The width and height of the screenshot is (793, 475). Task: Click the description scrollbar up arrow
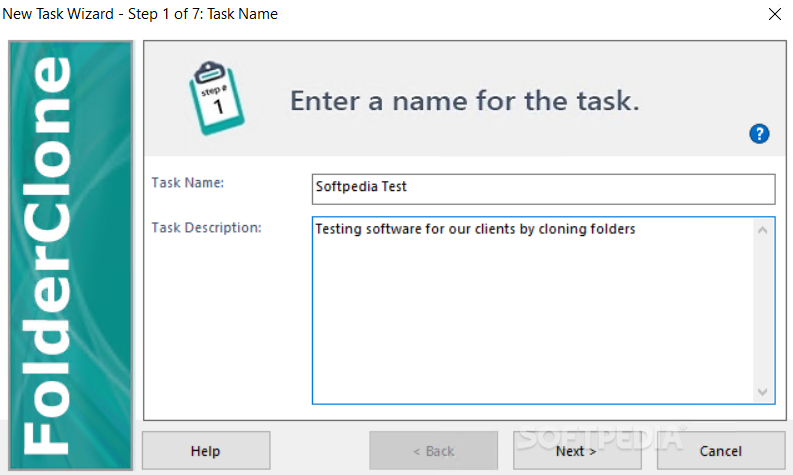pyautogui.click(x=763, y=230)
